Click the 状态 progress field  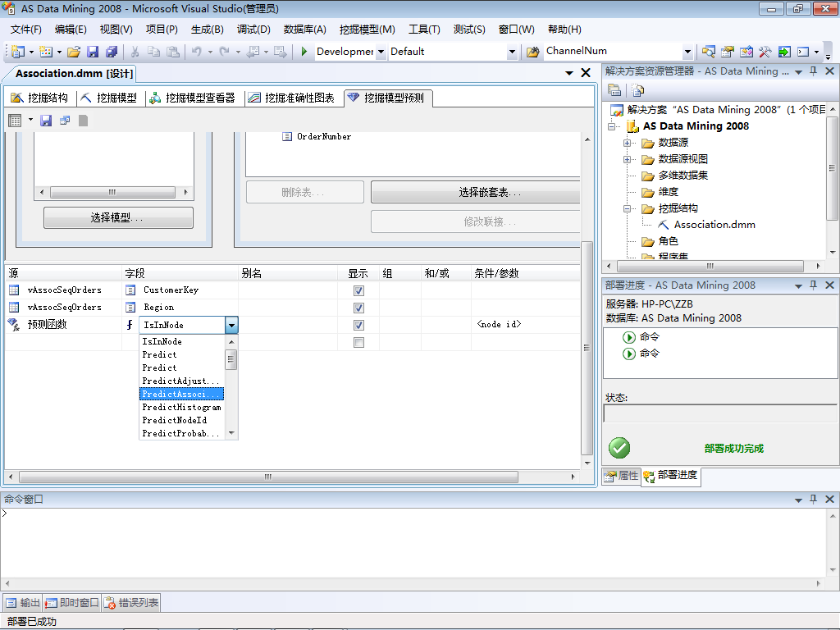[x=720, y=413]
